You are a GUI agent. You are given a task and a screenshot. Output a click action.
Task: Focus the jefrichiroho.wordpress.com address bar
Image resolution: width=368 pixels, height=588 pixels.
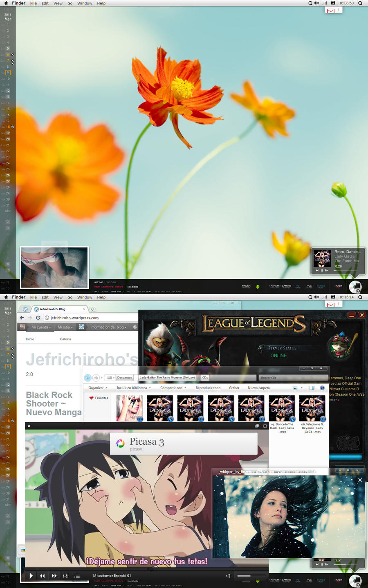coord(91,318)
